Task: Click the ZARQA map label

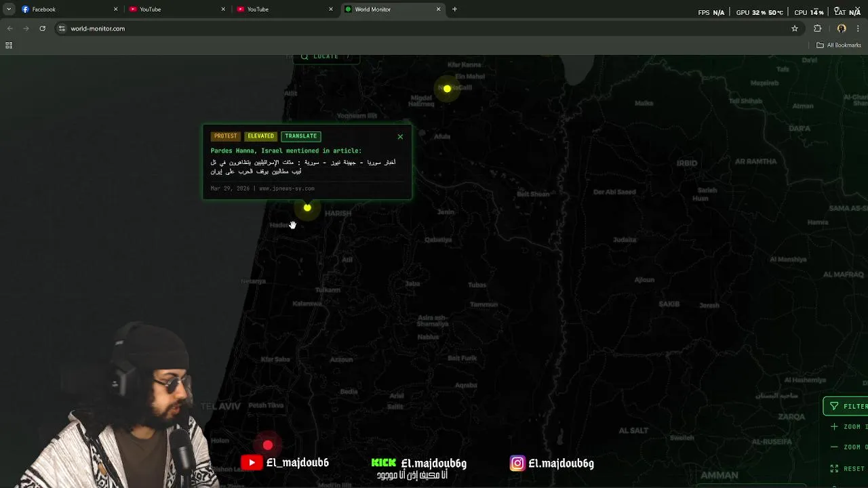Action: click(791, 417)
